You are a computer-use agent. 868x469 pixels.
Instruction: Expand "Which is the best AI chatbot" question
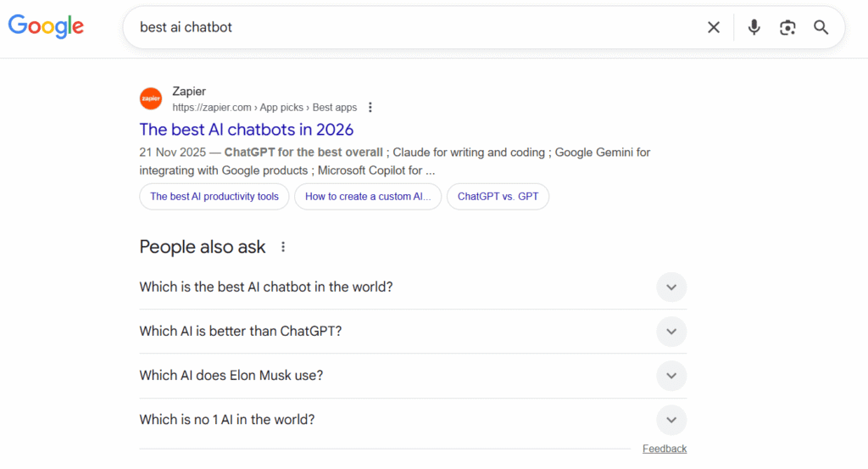[x=670, y=287]
